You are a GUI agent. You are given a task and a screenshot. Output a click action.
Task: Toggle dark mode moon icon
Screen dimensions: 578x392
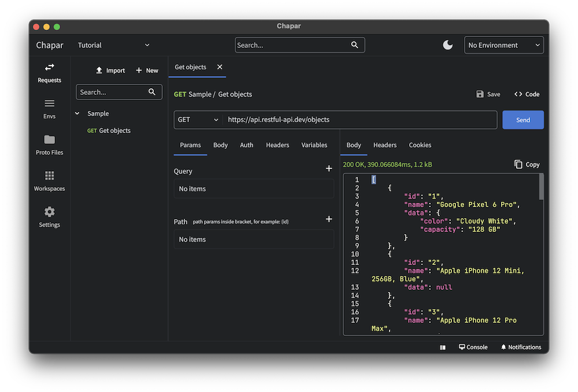tap(448, 45)
